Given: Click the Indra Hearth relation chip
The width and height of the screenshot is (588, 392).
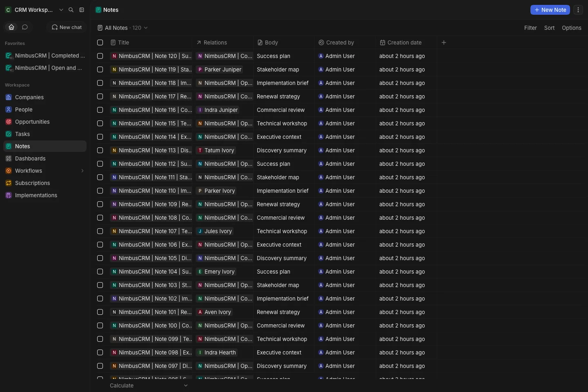Looking at the screenshot, I should pyautogui.click(x=217, y=352).
